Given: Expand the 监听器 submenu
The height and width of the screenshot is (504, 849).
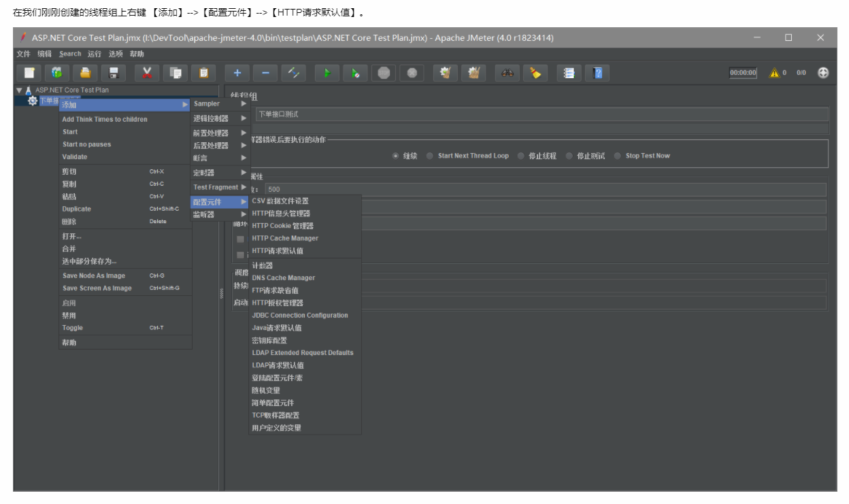Looking at the screenshot, I should (220, 214).
